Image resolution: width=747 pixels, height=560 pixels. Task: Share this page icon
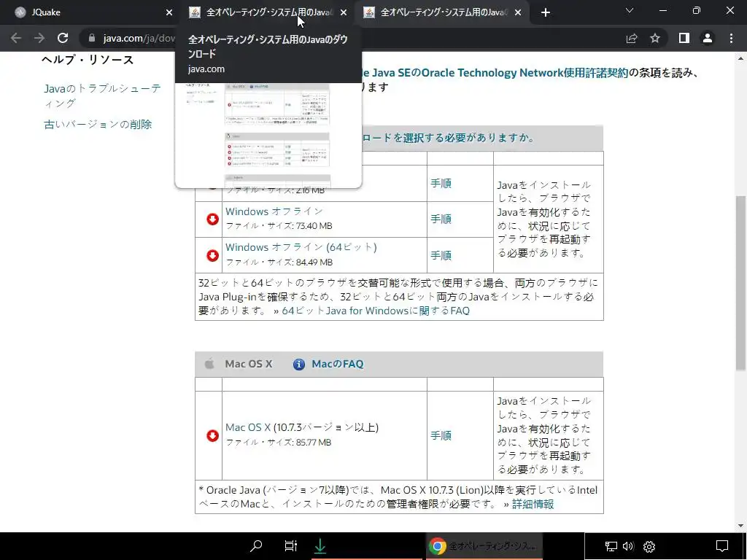[x=632, y=38]
